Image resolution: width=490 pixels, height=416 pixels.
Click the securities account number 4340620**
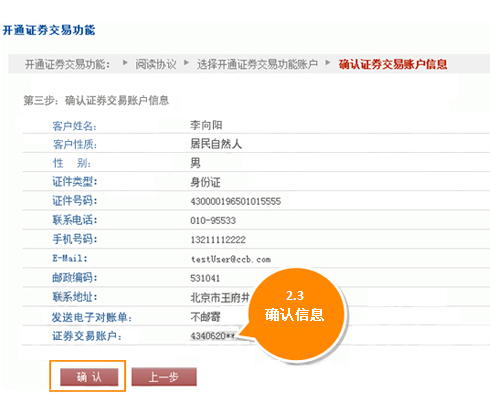(213, 336)
